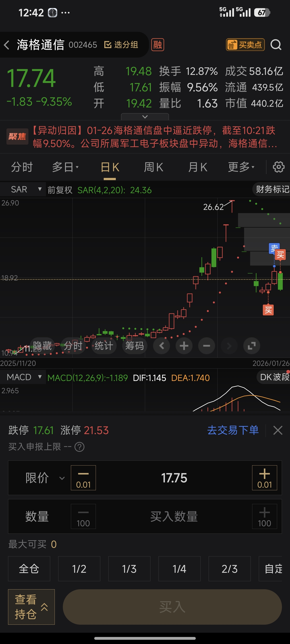Open 去交易下单 trading link
290x644 pixels.
click(233, 430)
